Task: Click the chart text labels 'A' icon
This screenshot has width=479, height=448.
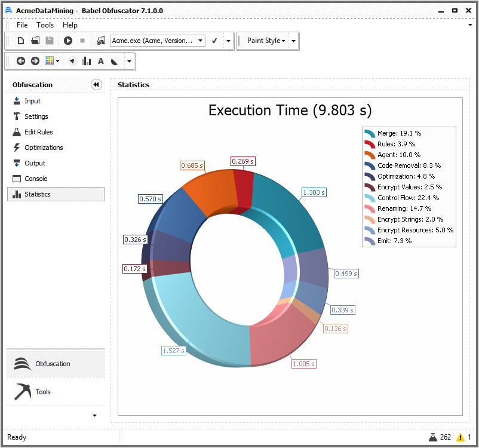Action: tap(101, 61)
